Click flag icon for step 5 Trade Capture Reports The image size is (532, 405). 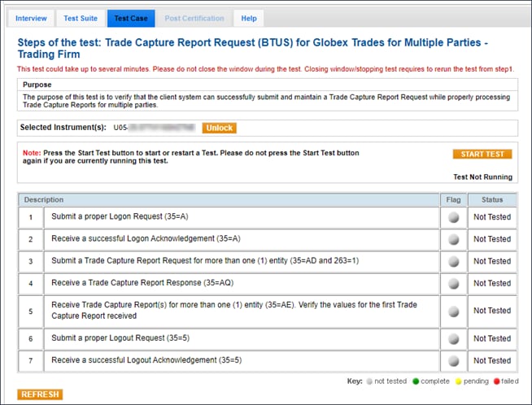[453, 311]
